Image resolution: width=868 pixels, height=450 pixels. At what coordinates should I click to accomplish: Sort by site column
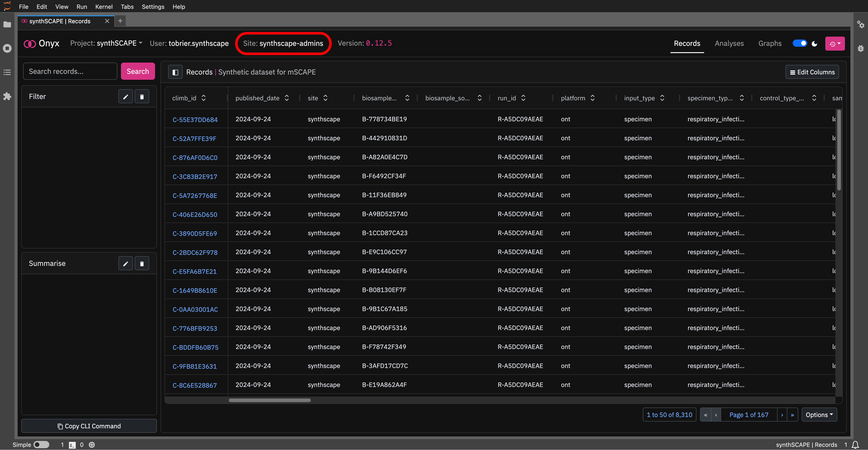click(325, 98)
